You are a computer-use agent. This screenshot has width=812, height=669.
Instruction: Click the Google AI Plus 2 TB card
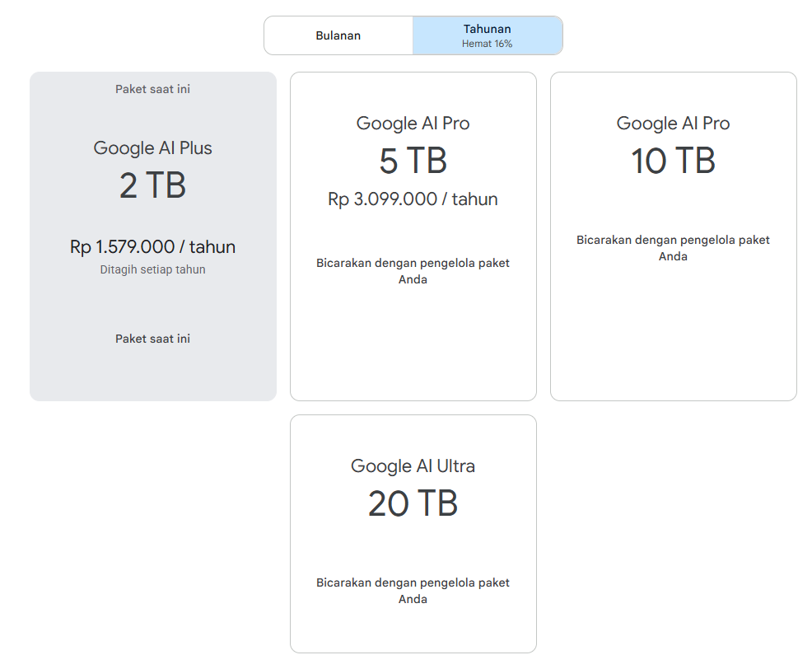click(153, 236)
